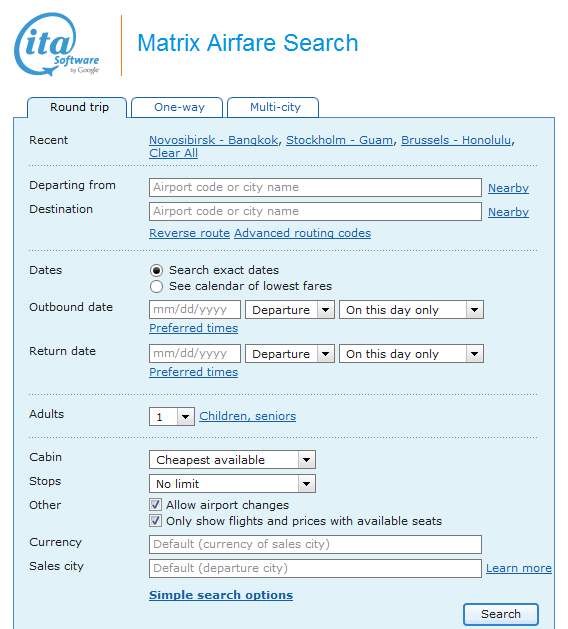Open Advanced routing codes link

click(x=302, y=233)
